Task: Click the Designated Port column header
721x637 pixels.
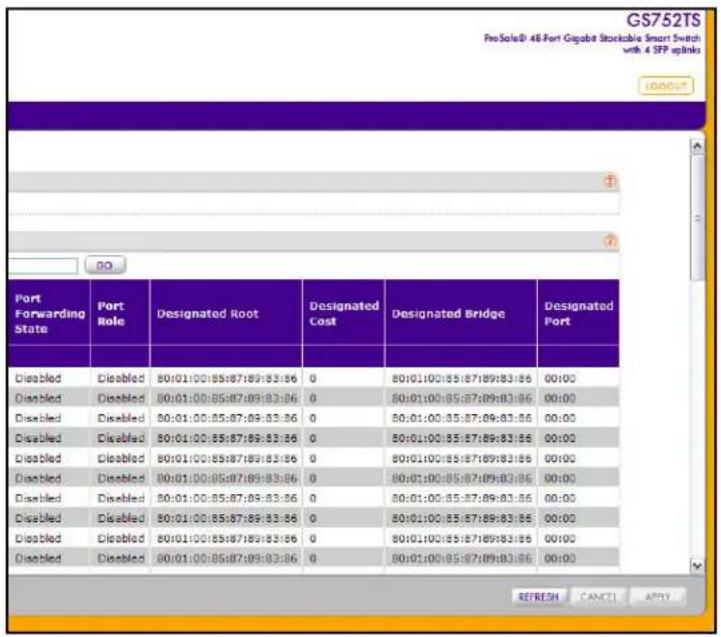Action: (578, 313)
